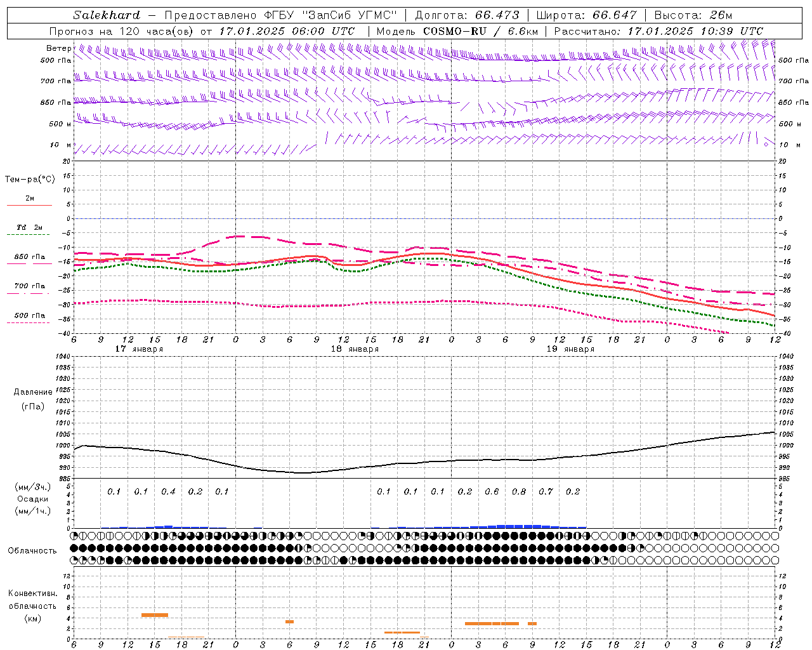812x650 pixels.
Task: Click the '19 января' date label
Action: [570, 349]
